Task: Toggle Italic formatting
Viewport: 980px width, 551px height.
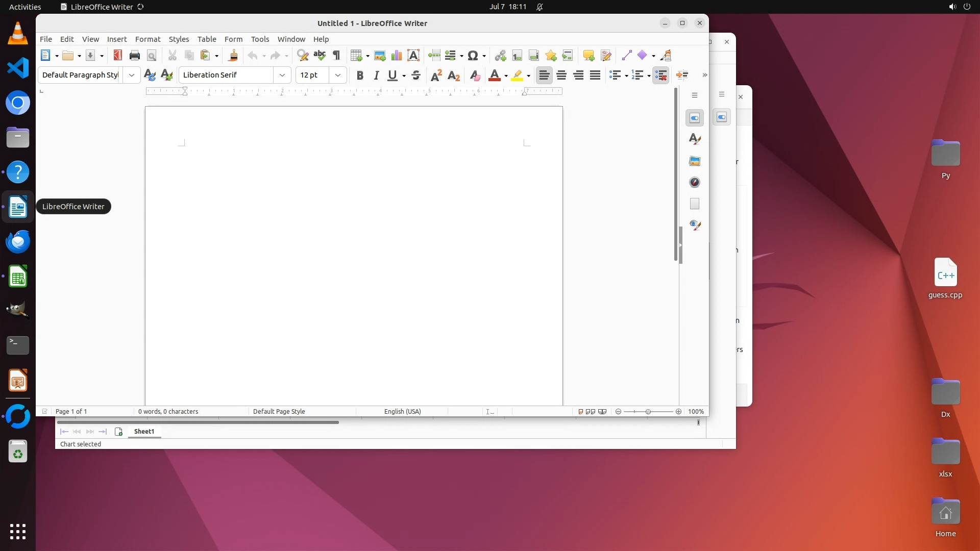Action: click(377, 76)
